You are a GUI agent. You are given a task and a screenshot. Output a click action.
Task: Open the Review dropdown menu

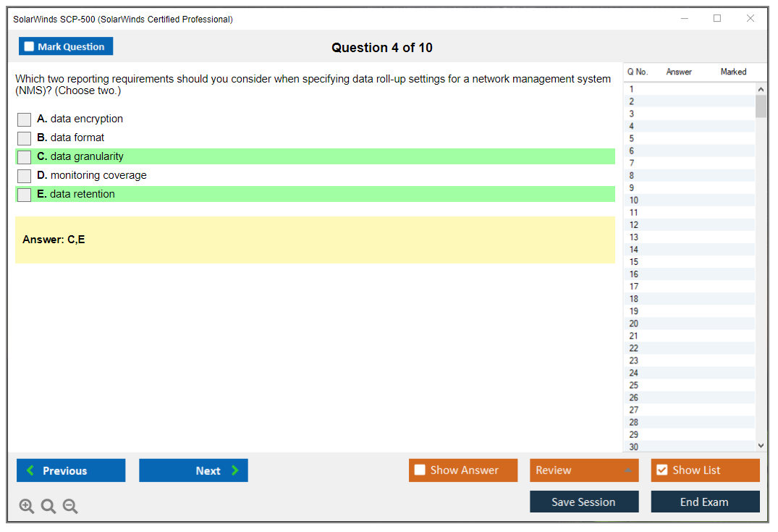pyautogui.click(x=584, y=470)
